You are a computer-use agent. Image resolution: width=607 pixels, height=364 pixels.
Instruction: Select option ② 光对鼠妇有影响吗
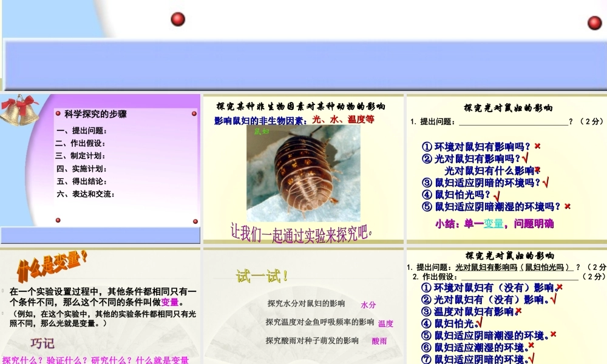point(471,158)
